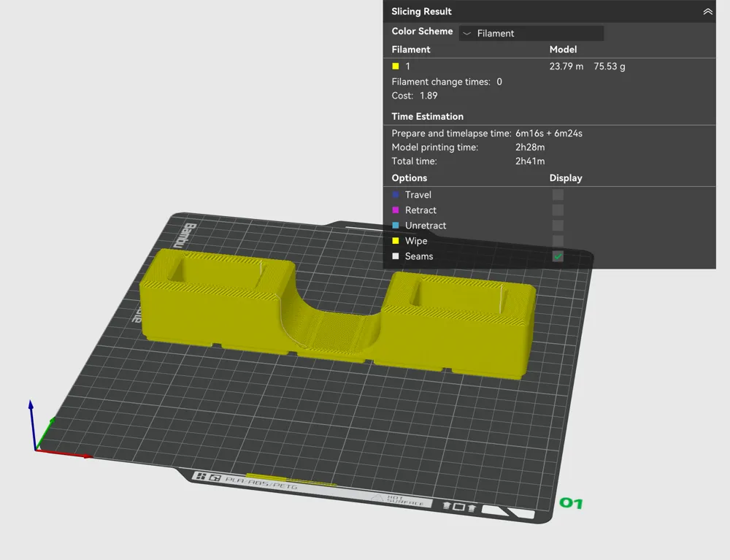This screenshot has height=560, width=730.
Task: Click the cyan Unretract color indicator
Action: tap(395, 226)
